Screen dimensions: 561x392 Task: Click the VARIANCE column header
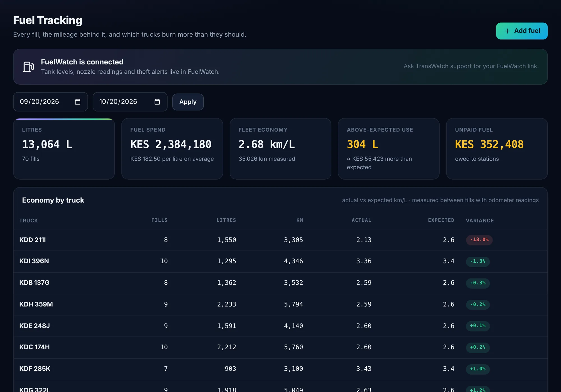pyautogui.click(x=480, y=221)
